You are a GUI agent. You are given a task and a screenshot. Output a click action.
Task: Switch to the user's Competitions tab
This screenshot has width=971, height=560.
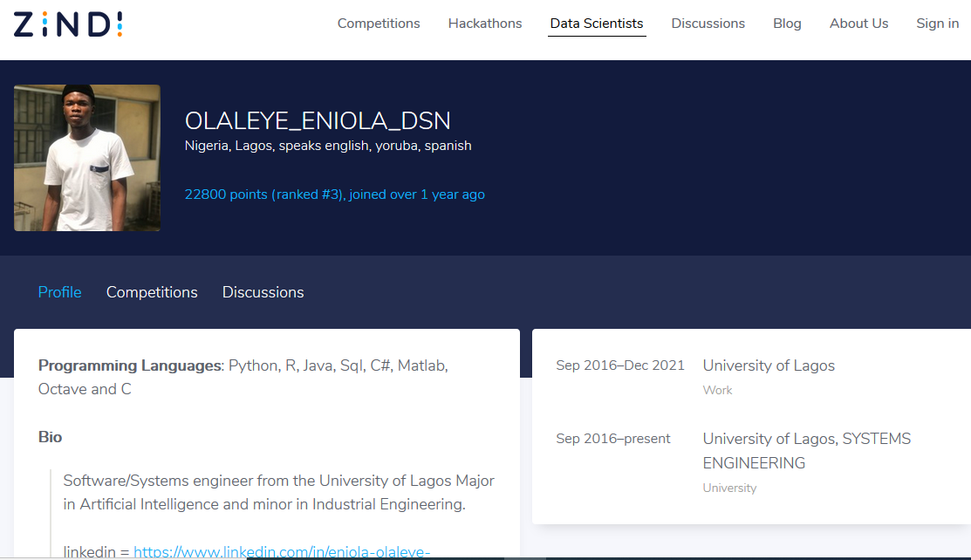pyautogui.click(x=152, y=292)
